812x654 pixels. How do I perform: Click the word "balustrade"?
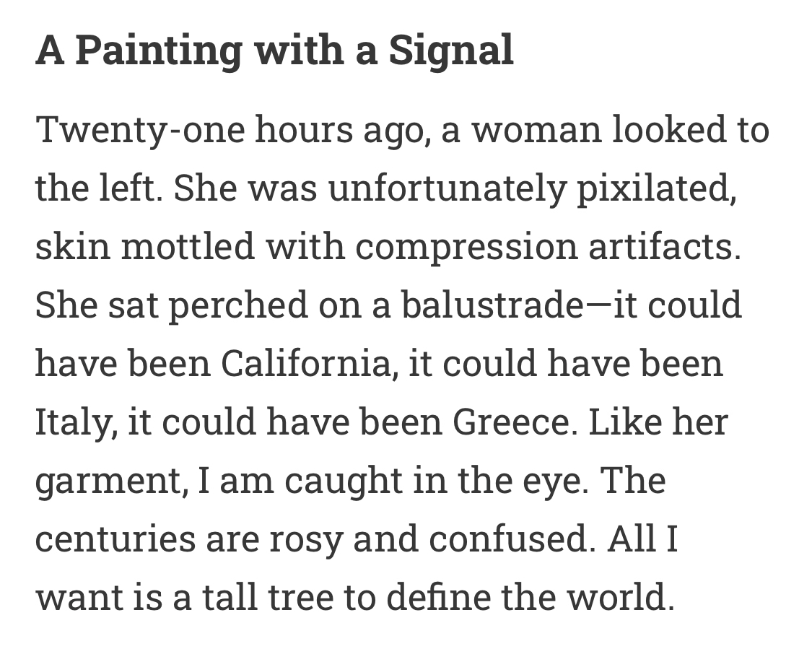tap(492, 305)
